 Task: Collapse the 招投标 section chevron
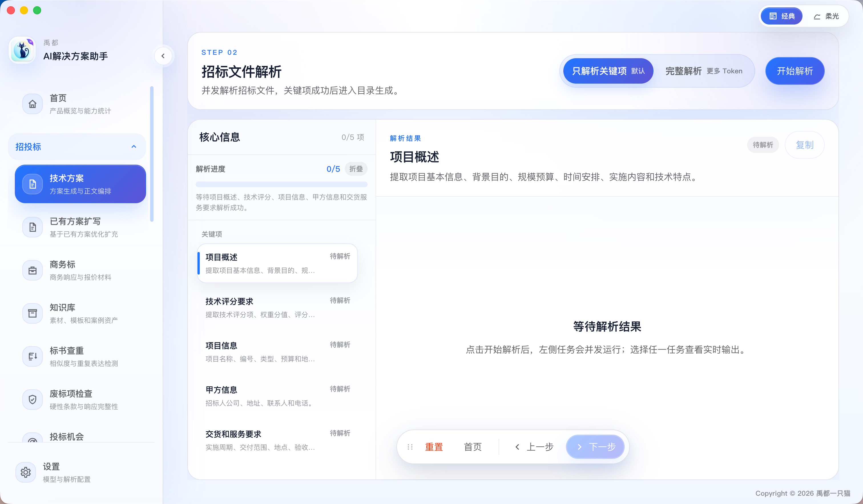(x=134, y=146)
